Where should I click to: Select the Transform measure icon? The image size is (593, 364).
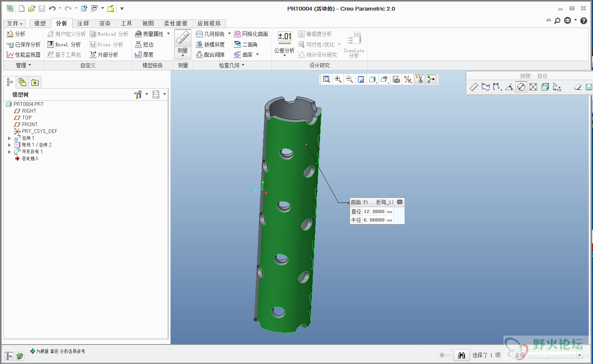click(557, 87)
